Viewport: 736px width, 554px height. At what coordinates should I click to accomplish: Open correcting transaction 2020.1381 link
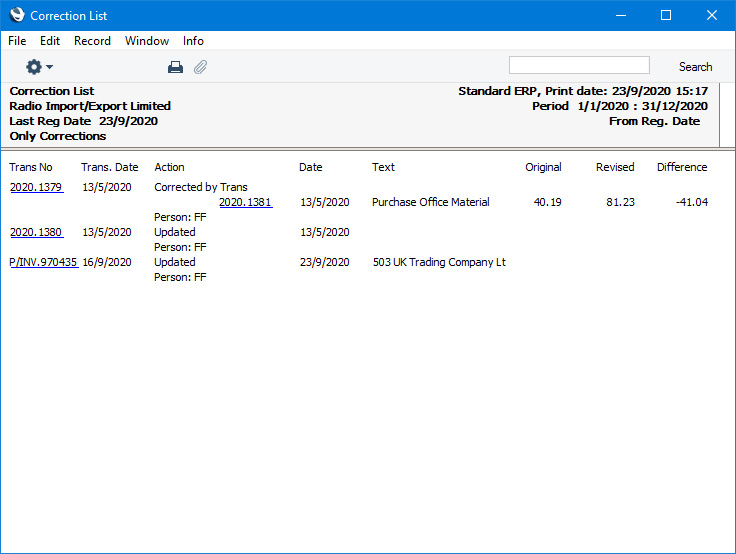coord(245,202)
